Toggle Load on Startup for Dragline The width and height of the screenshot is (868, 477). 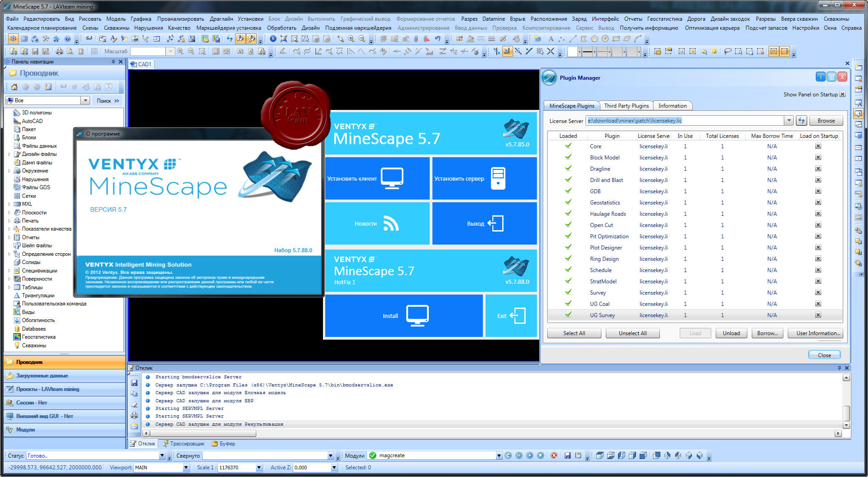pos(818,169)
